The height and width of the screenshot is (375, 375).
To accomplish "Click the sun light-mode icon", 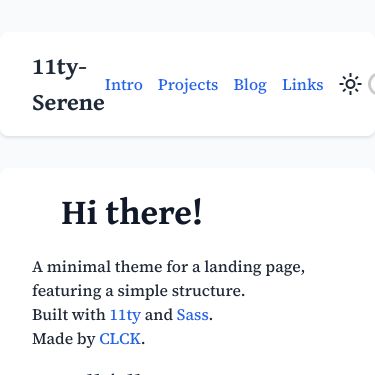I will tap(350, 84).
